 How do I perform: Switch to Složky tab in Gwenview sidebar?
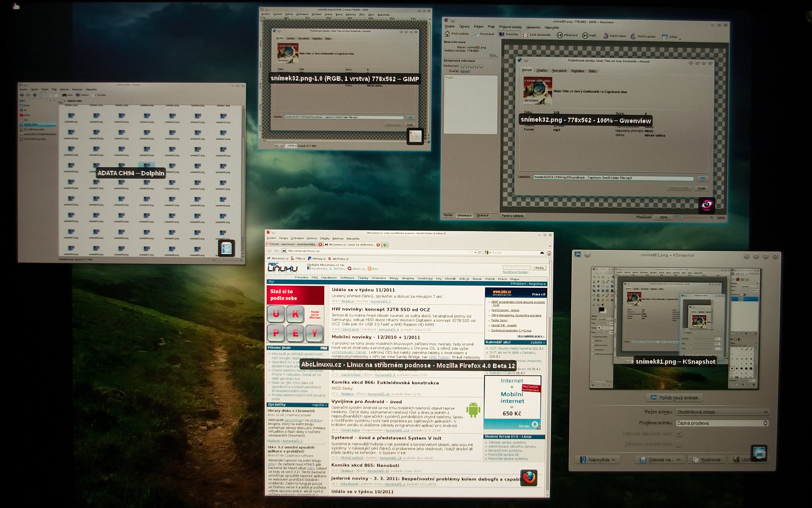pyautogui.click(x=448, y=215)
